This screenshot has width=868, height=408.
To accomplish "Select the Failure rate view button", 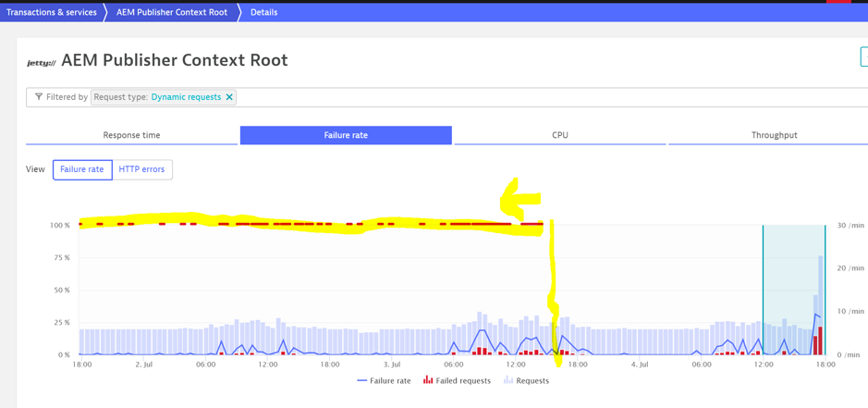I will (x=82, y=169).
